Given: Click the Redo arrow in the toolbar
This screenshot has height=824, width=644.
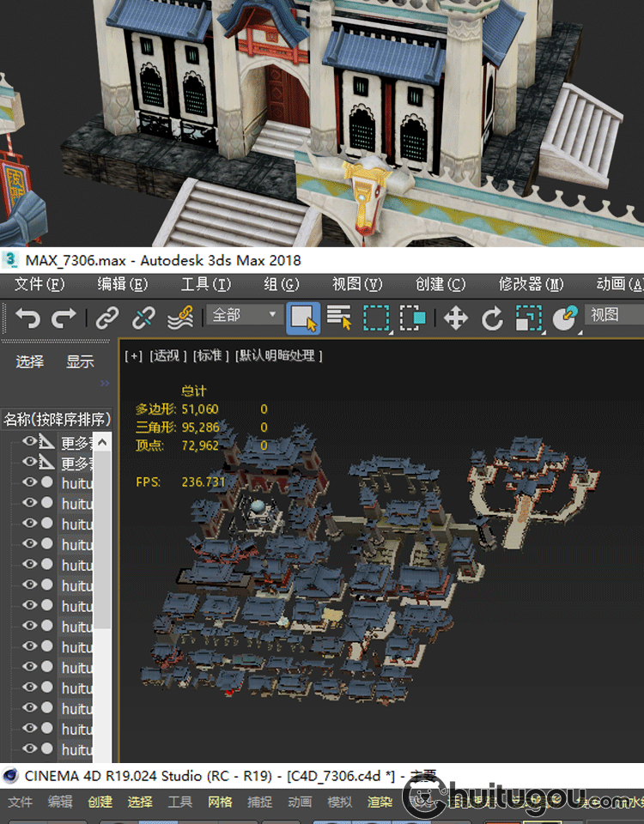Looking at the screenshot, I should [64, 318].
